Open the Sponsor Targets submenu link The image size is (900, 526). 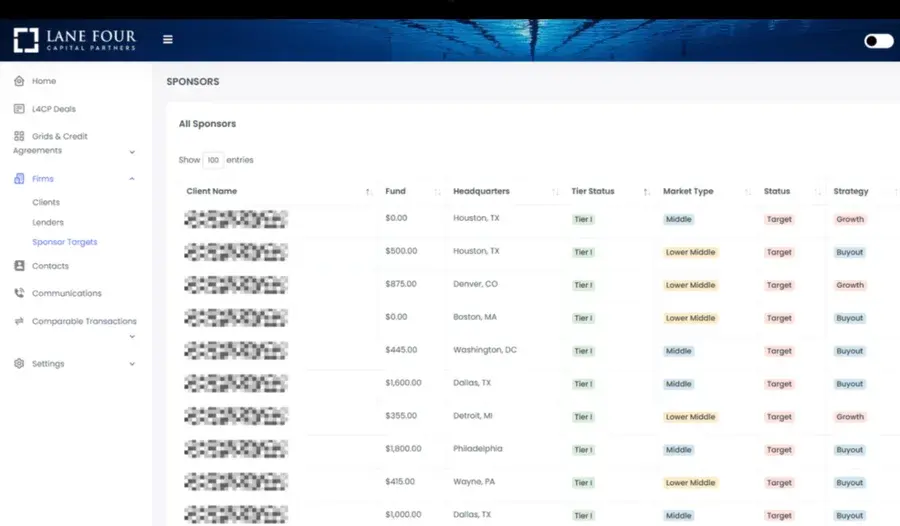coord(65,242)
